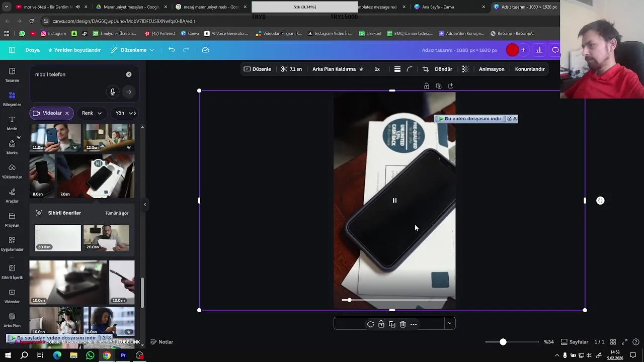
Task: Click the microphone voice search icon
Action: 113,92
